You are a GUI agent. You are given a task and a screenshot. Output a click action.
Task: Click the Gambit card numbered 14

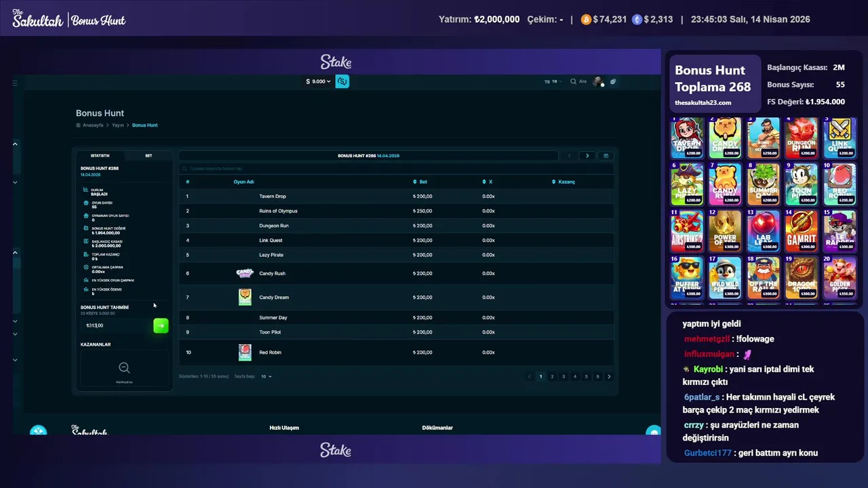[x=802, y=231]
